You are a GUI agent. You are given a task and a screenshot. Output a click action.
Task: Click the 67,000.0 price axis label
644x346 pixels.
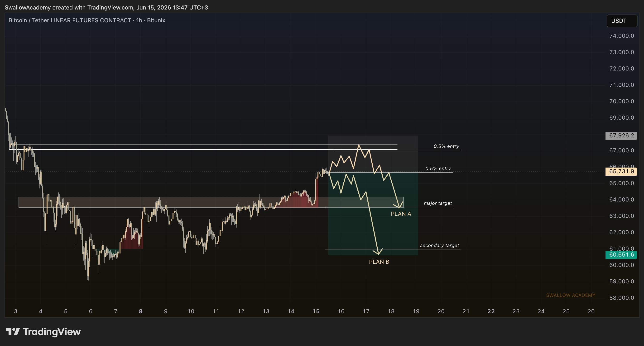(621, 150)
